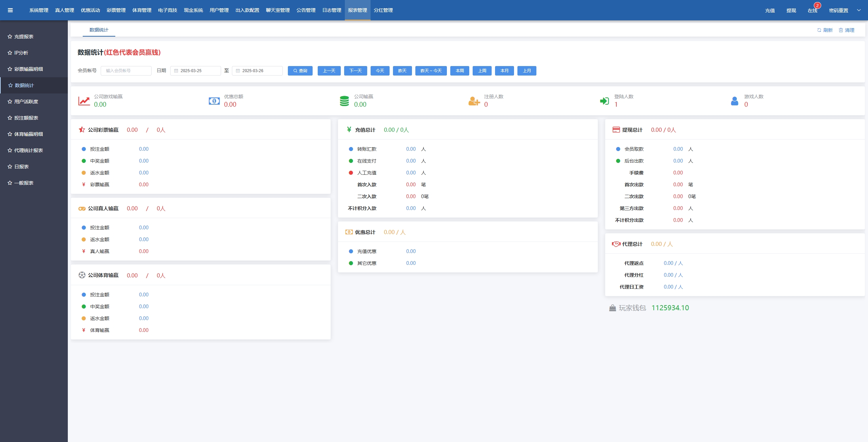Viewport: 868px width, 442px height.
Task: Click the blue user icon for 游戏人数
Action: 734,101
